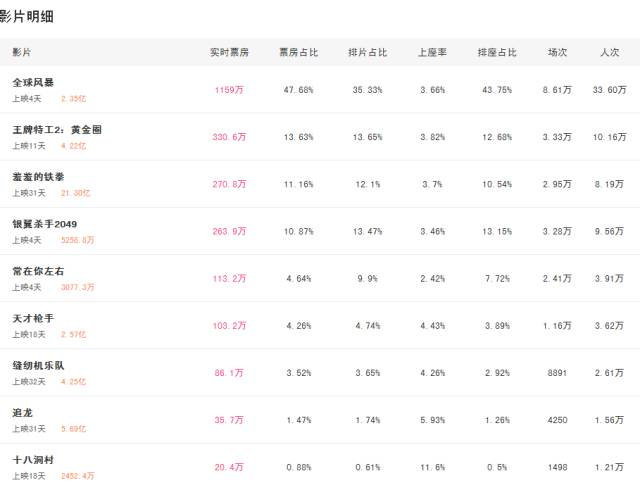This screenshot has width=640, height=490.
Task: Click the 影片 column header
Action: click(22, 52)
